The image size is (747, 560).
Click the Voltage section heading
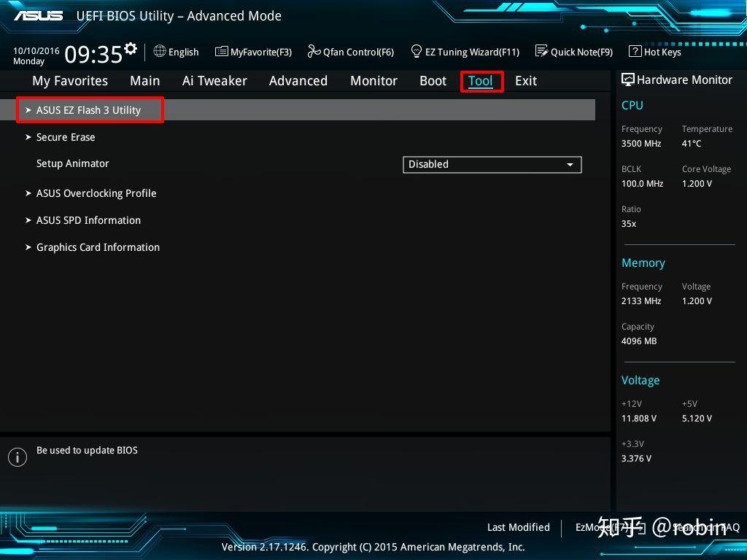pos(640,381)
